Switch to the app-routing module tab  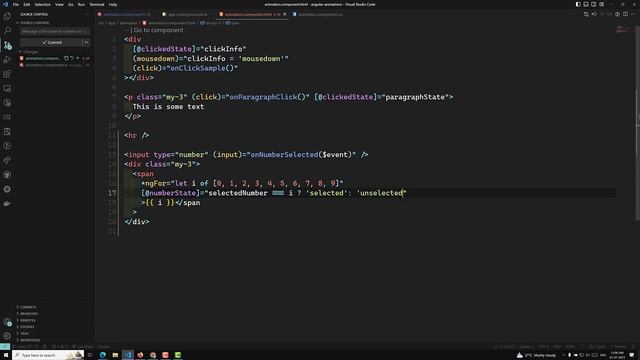point(187,14)
